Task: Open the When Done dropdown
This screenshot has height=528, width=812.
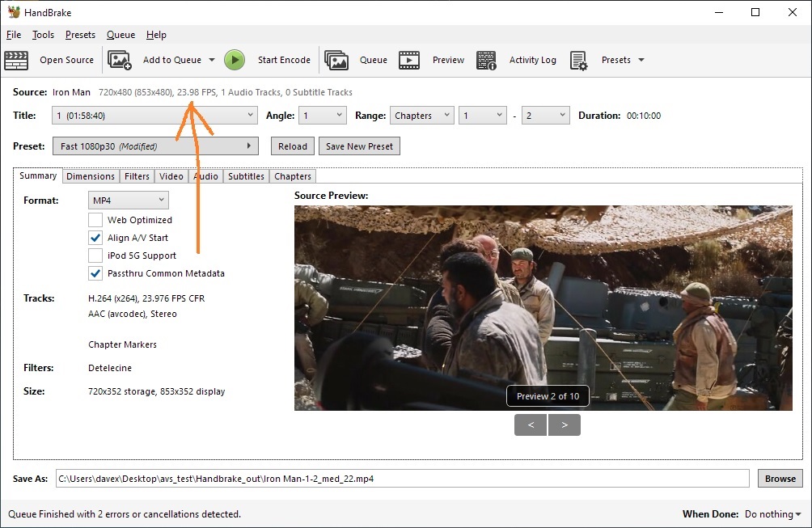Action: click(x=772, y=514)
